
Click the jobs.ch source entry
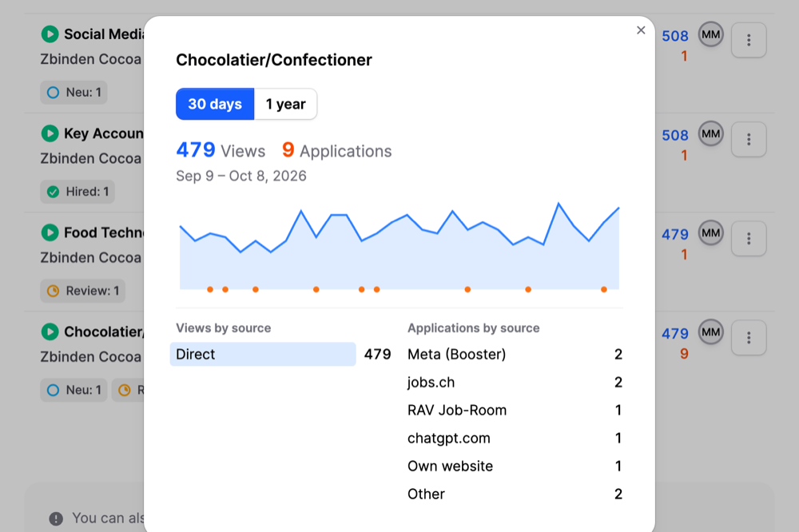click(x=515, y=382)
